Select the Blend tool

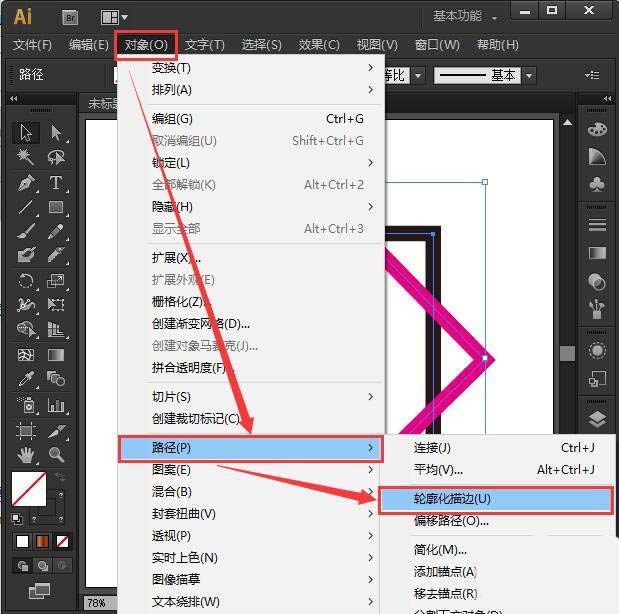[x=56, y=379]
